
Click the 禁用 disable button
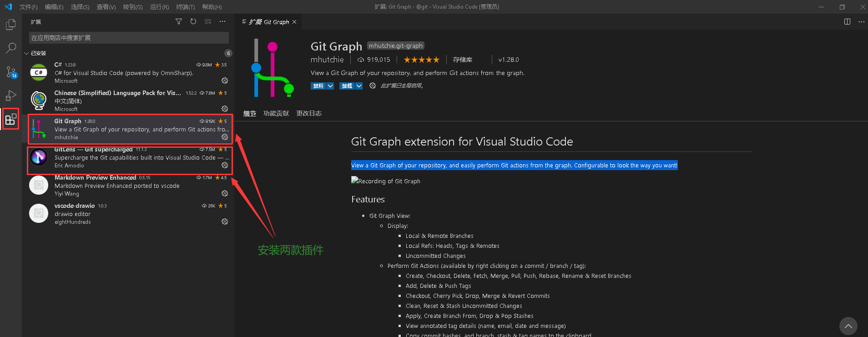click(318, 86)
